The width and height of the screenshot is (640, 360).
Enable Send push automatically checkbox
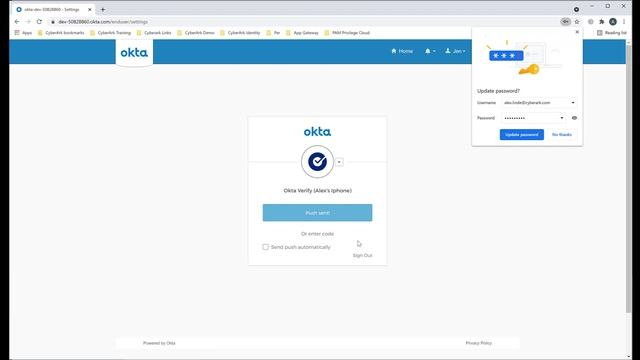(x=265, y=247)
